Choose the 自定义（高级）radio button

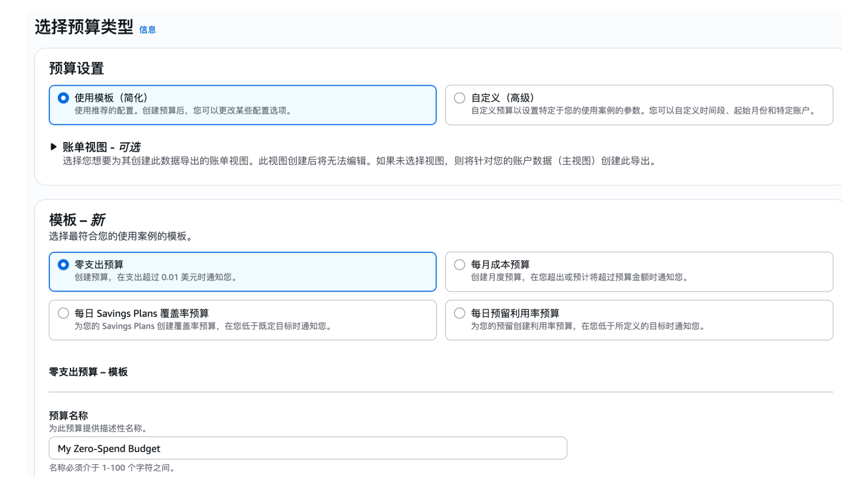coord(460,98)
